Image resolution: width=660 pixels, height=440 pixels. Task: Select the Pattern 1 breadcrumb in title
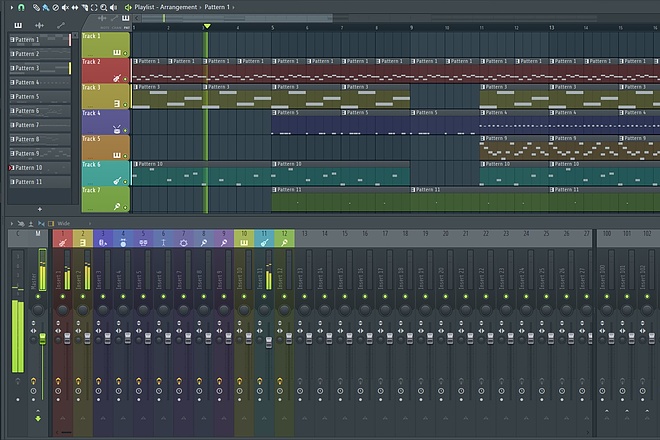[217, 7]
